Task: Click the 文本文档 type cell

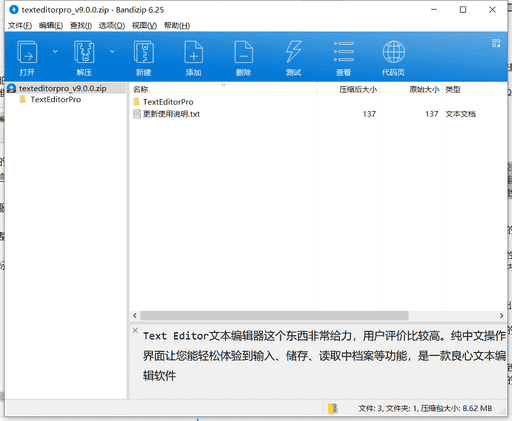Action: point(460,114)
